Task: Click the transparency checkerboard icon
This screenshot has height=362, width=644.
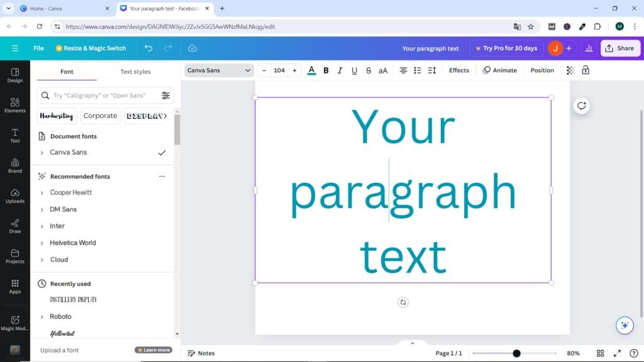Action: (x=570, y=70)
